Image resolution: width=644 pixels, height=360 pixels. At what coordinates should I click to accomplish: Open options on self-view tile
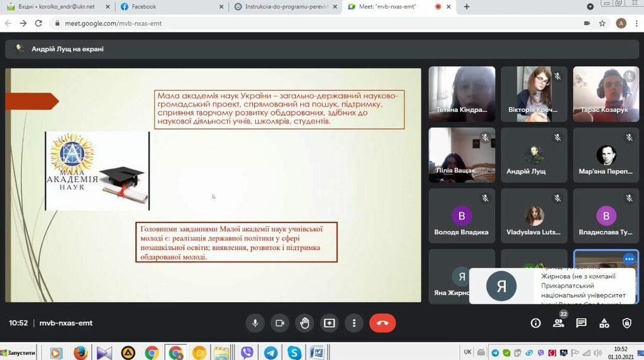tap(629, 259)
